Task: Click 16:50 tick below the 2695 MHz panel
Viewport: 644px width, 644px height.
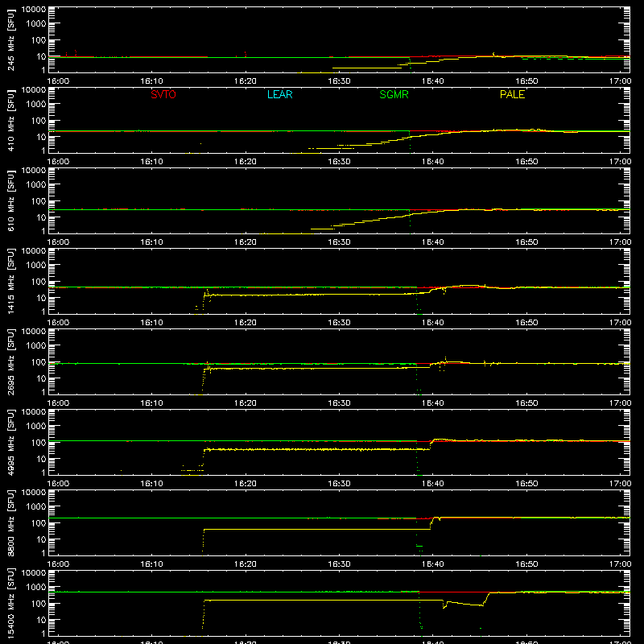Action: pos(526,403)
